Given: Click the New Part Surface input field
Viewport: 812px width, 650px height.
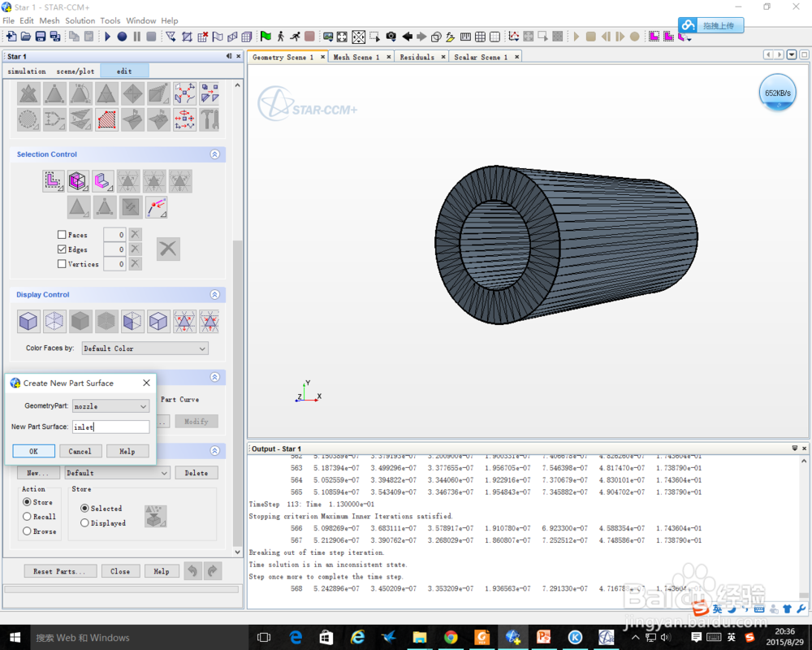Looking at the screenshot, I should click(110, 427).
